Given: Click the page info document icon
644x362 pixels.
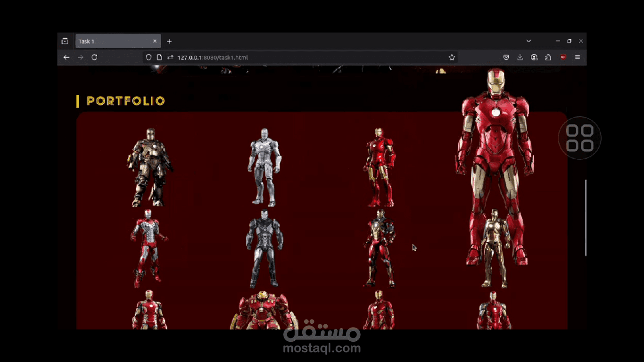Looking at the screenshot, I should (x=159, y=58).
